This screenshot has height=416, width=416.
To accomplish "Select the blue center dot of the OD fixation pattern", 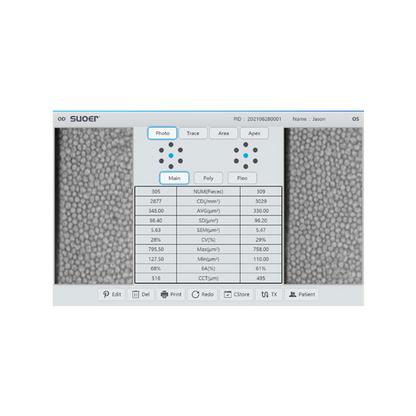I will (x=171, y=156).
